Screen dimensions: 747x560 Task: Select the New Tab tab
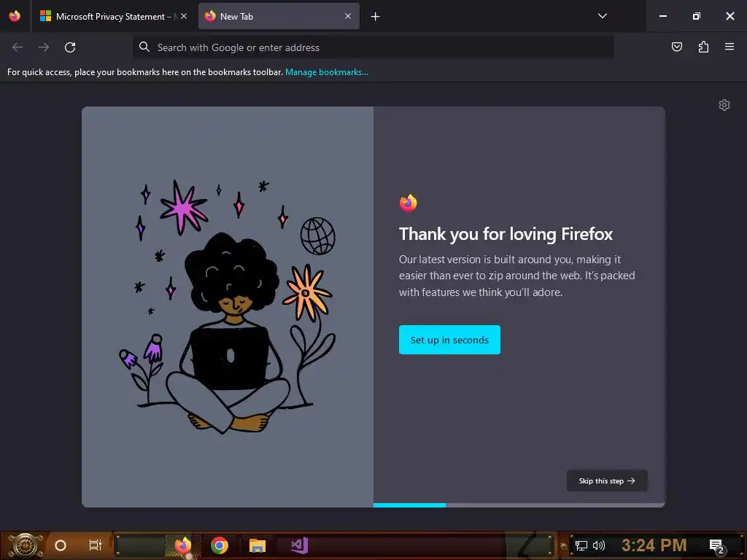[279, 16]
